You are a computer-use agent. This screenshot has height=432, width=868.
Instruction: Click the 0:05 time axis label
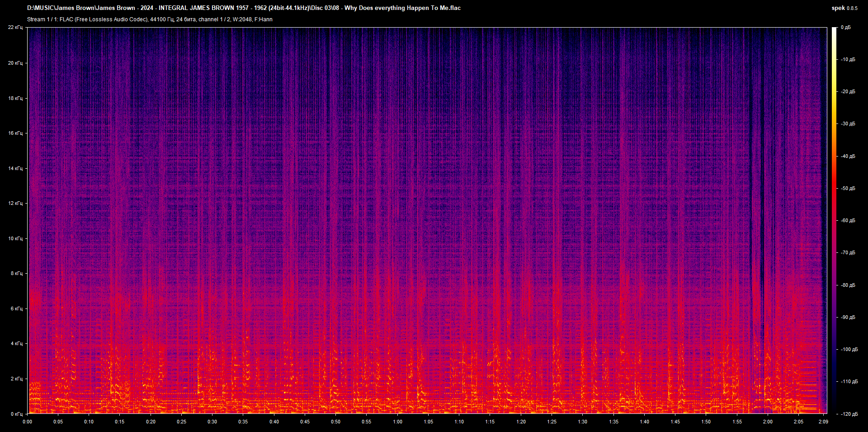58,422
